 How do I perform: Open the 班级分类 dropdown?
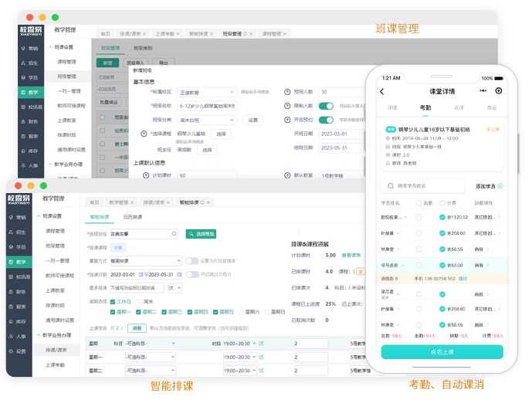207,120
